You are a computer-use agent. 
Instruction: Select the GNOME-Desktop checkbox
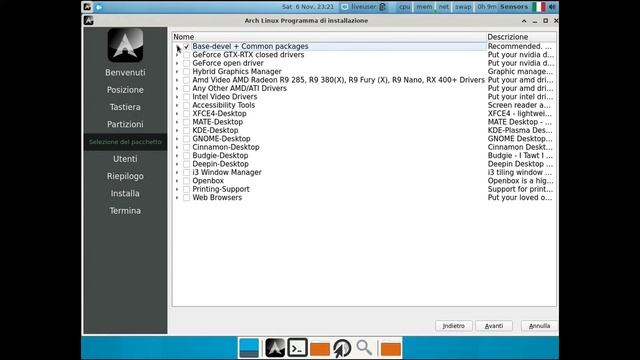[x=186, y=139]
